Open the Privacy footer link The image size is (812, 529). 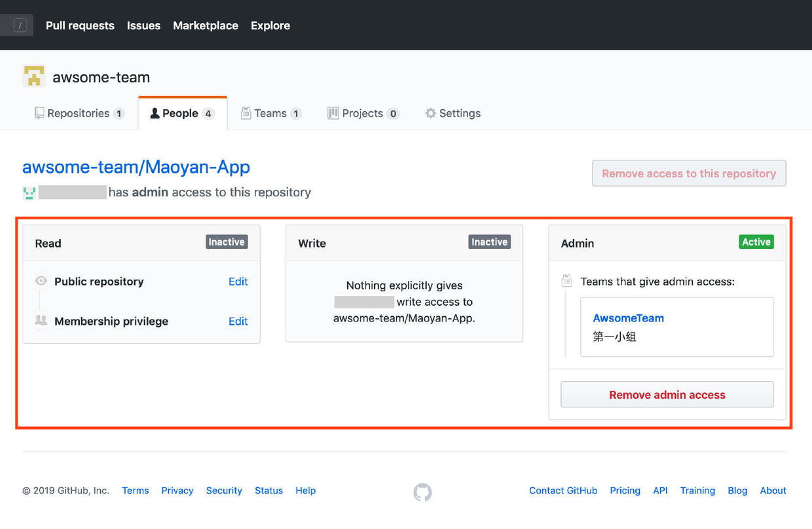point(177,490)
